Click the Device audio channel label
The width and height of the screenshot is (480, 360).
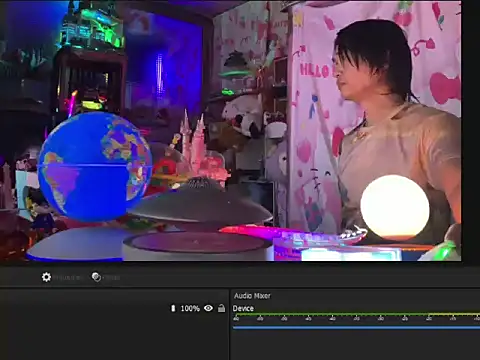(243, 308)
